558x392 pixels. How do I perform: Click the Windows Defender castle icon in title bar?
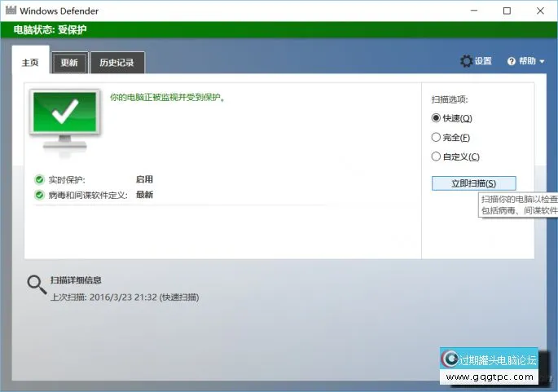click(x=11, y=10)
